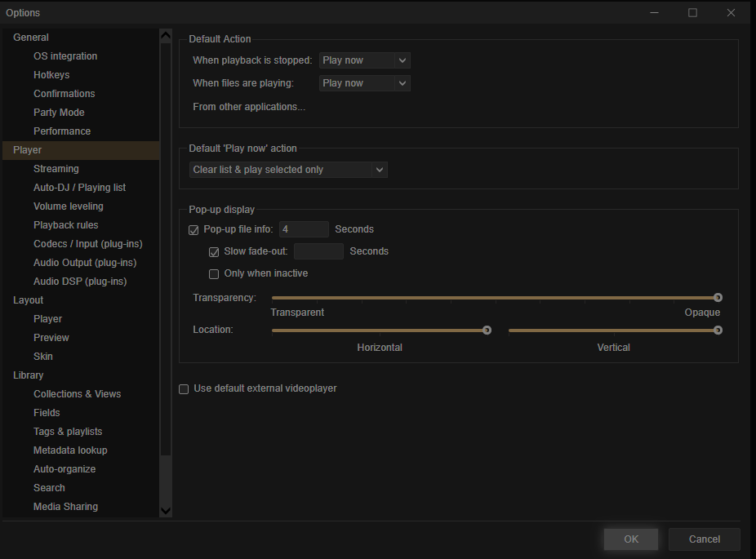Open the Audio Output (plug-ins) section

point(85,263)
